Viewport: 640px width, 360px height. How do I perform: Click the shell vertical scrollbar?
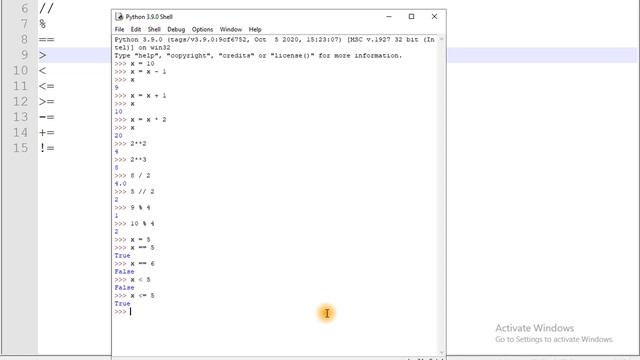click(x=441, y=195)
